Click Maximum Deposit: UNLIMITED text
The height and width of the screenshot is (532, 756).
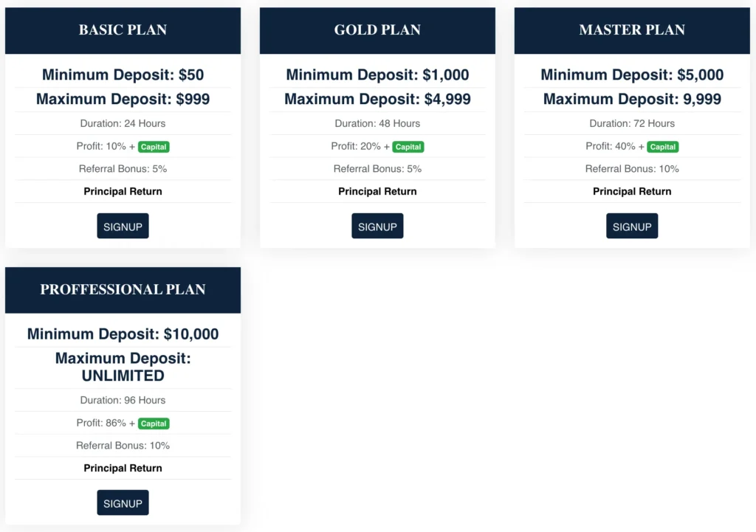point(123,367)
